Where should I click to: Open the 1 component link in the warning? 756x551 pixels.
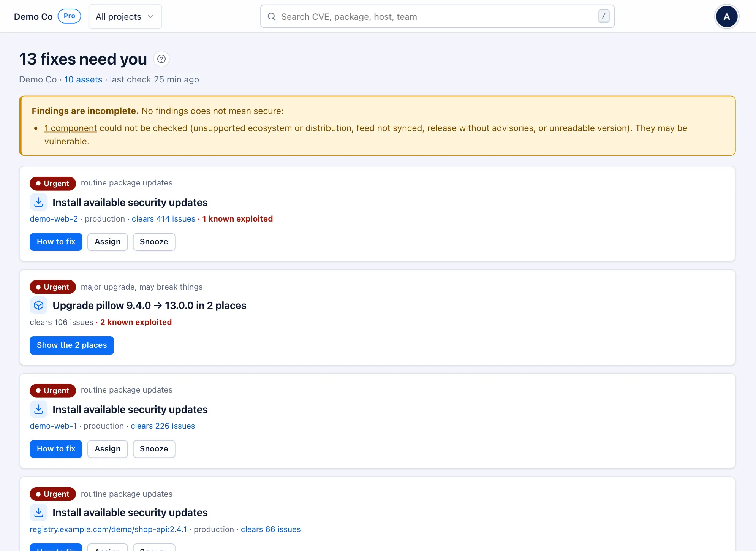[71, 128]
